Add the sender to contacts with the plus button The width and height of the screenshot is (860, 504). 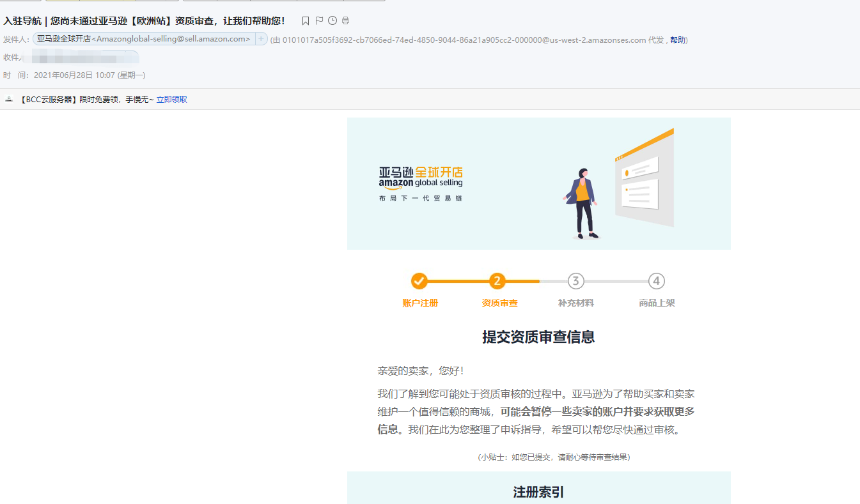[x=261, y=39]
